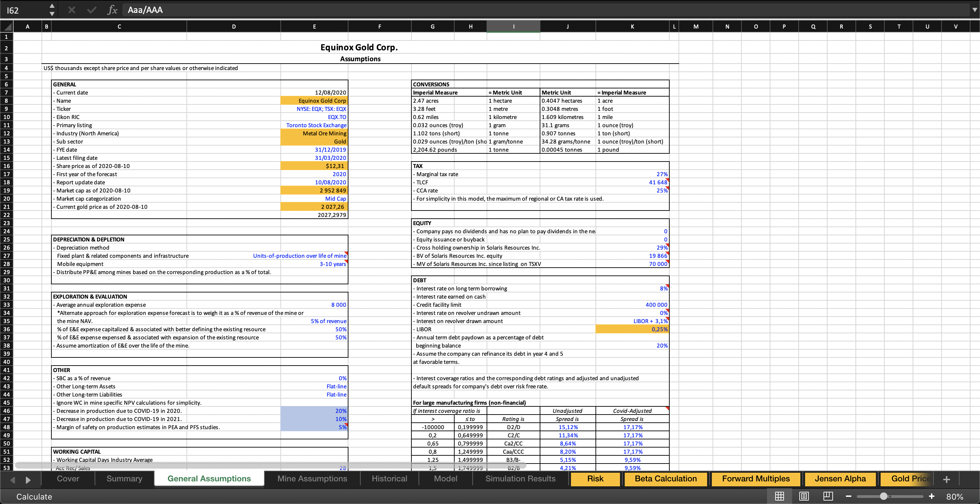Open the Simulation Results sheet tab

click(x=520, y=478)
